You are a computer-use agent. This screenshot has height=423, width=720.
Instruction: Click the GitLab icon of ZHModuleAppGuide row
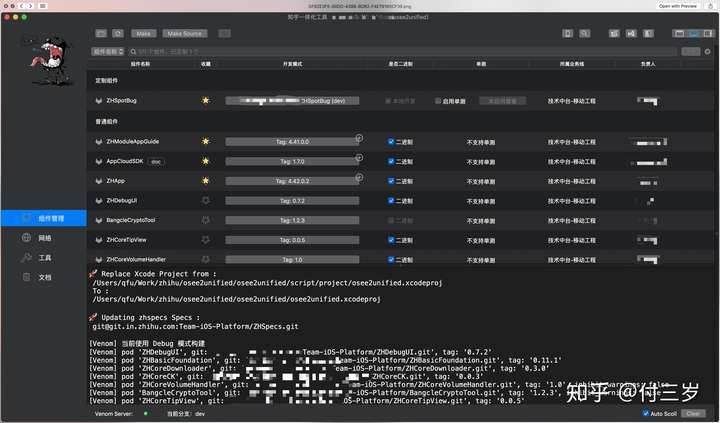click(98, 141)
